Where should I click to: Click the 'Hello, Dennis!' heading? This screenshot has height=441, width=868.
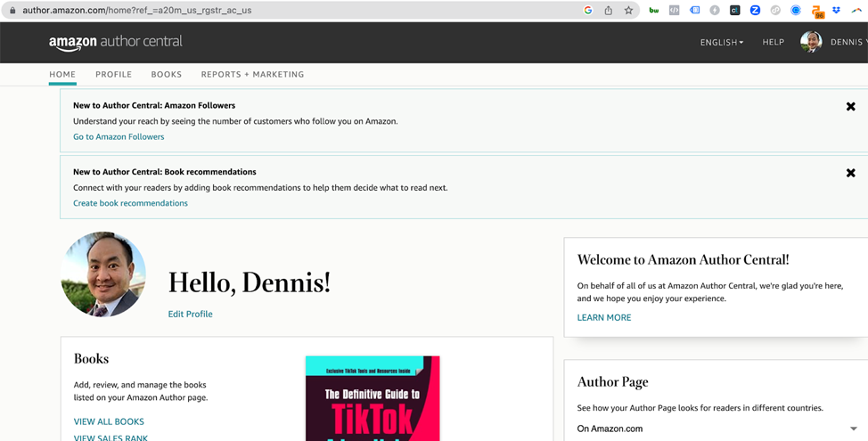point(250,282)
